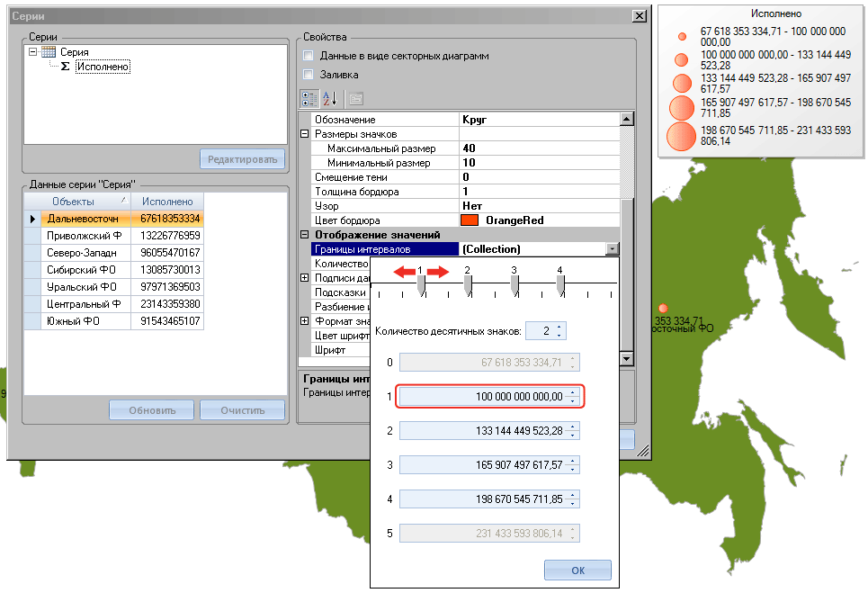
Task: Click interval boundary 1 value field
Action: 489,397
